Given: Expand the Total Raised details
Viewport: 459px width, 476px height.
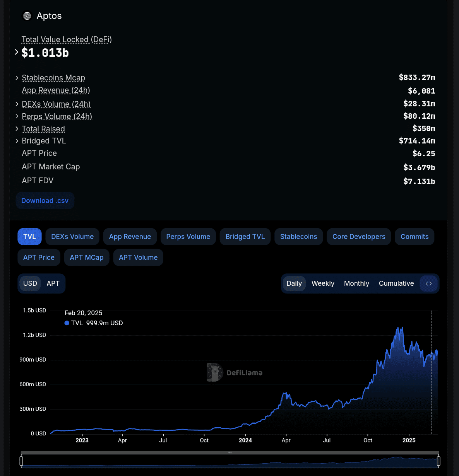Looking at the screenshot, I should (17, 129).
